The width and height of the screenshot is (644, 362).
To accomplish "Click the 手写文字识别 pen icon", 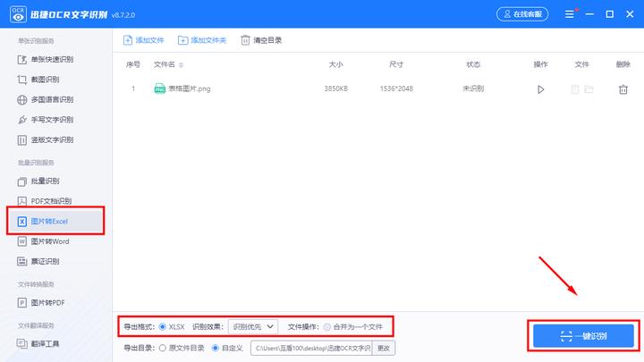I will tap(22, 120).
